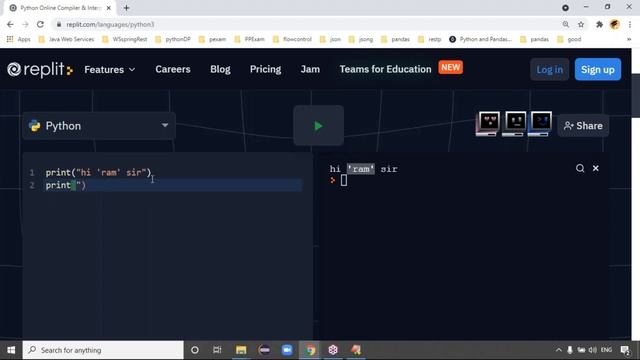Select the Python Online Compiler tab
The width and height of the screenshot is (640, 360).
point(60,8)
